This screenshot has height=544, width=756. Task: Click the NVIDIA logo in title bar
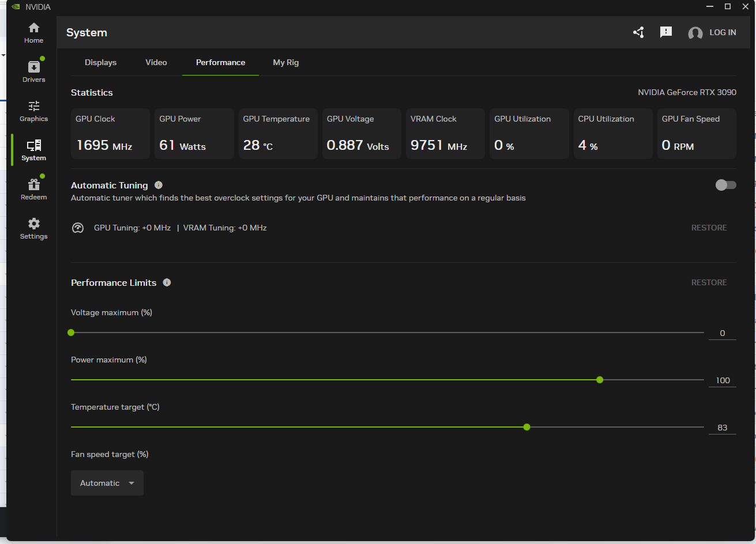tap(16, 7)
